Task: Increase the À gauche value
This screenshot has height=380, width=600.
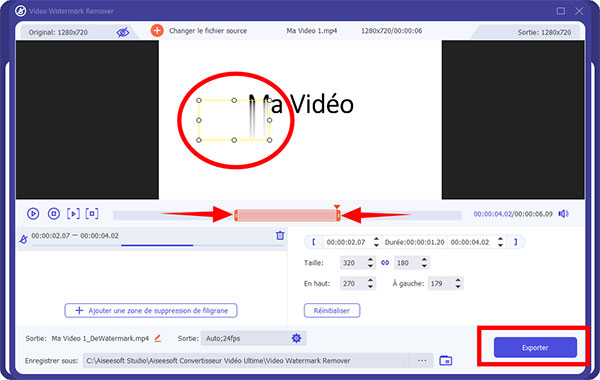Action: (x=458, y=281)
